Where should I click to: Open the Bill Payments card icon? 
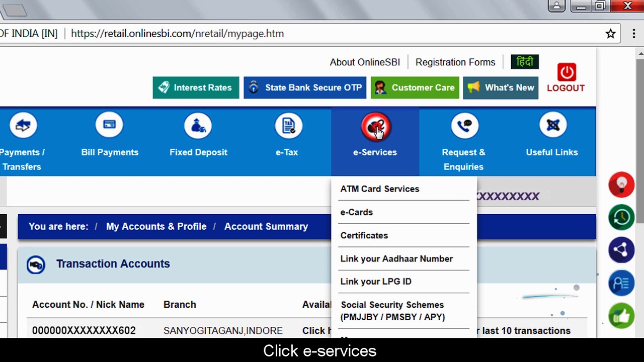point(109,126)
